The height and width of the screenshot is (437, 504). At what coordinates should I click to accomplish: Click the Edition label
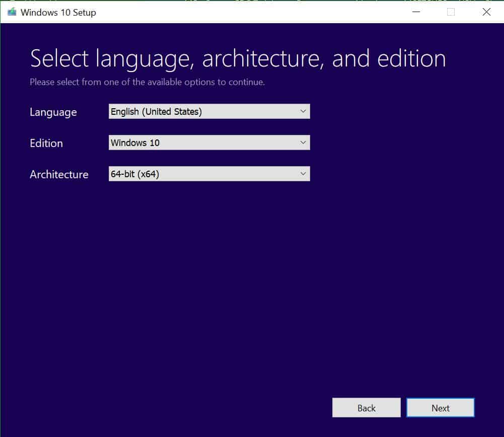coord(46,143)
